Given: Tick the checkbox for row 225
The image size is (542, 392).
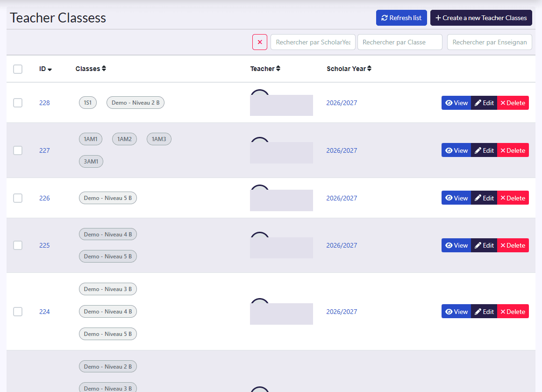Looking at the screenshot, I should click(x=18, y=245).
